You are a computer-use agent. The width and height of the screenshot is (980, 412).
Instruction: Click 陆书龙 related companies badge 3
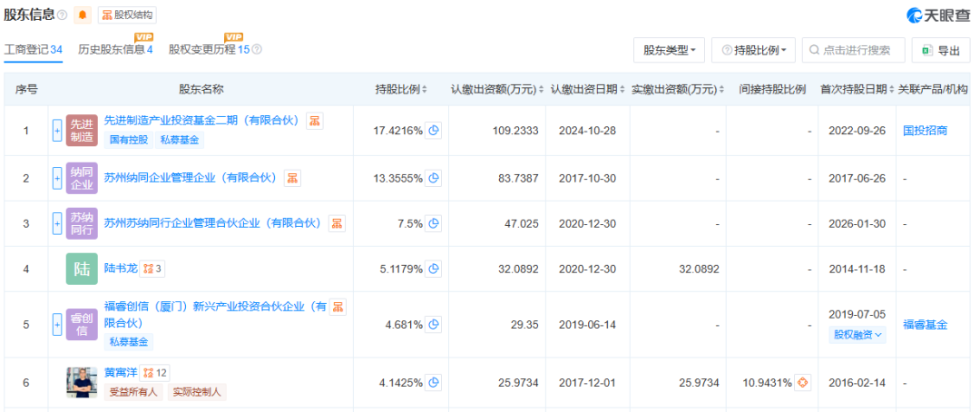pyautogui.click(x=152, y=269)
